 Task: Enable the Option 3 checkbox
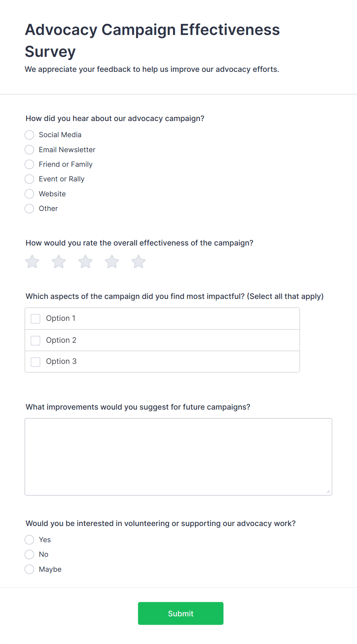click(x=36, y=362)
